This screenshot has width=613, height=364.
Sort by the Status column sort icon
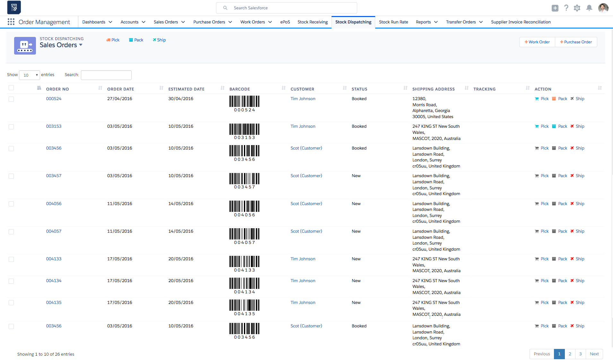click(x=406, y=88)
